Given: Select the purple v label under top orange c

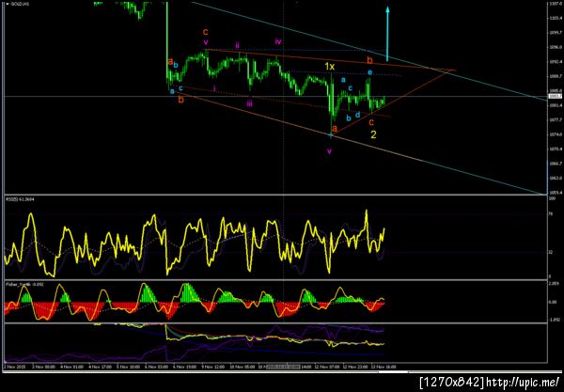Looking at the screenshot, I should point(205,43).
